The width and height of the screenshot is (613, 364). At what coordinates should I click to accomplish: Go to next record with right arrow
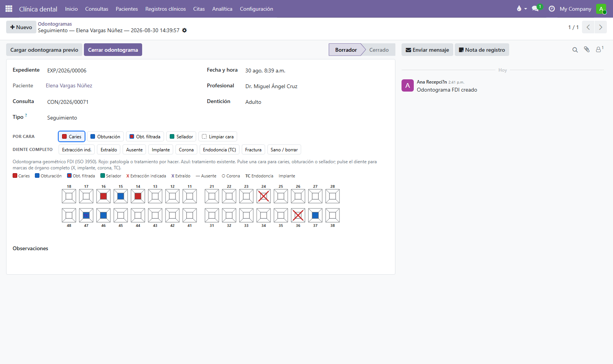[x=601, y=27]
